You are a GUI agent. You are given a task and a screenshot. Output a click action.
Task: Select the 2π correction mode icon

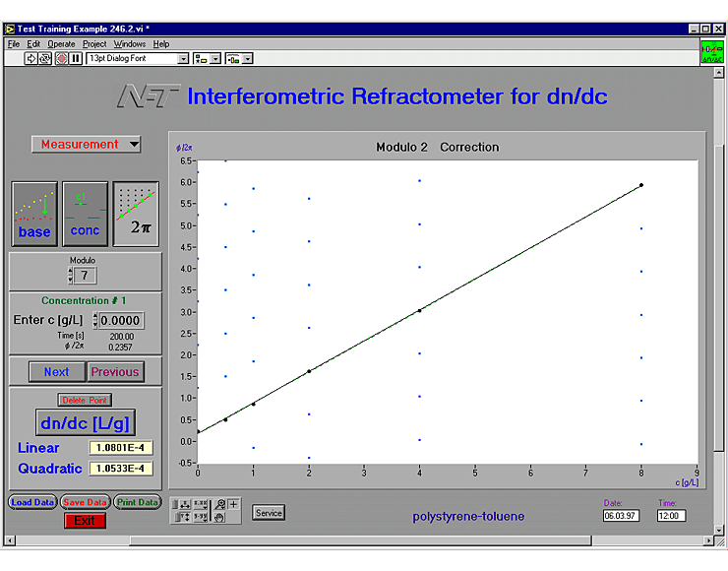coord(136,214)
